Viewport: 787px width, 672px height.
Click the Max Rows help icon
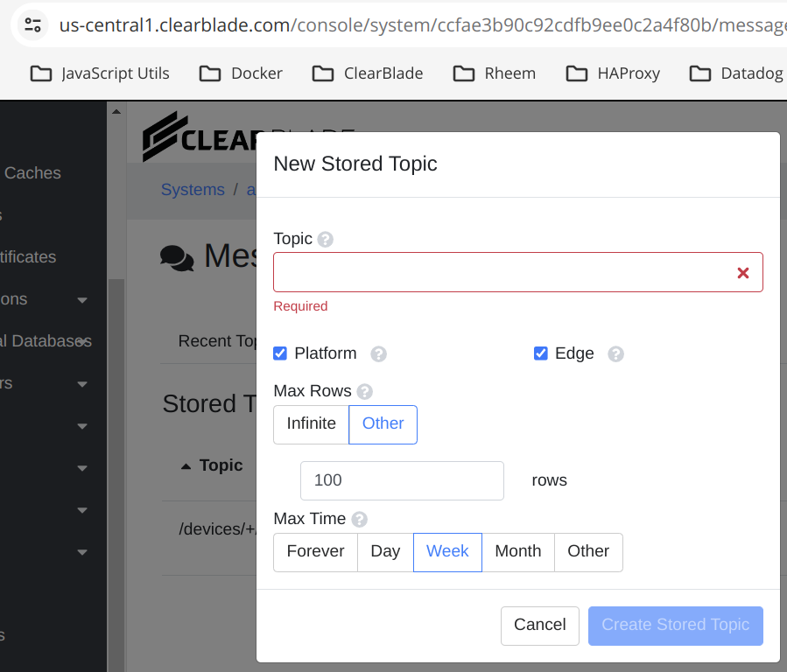coord(364,392)
